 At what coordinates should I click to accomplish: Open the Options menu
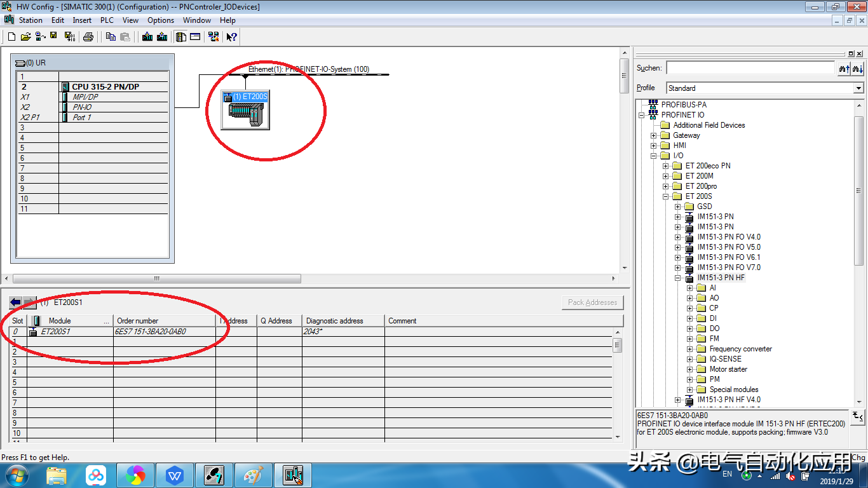(x=161, y=20)
